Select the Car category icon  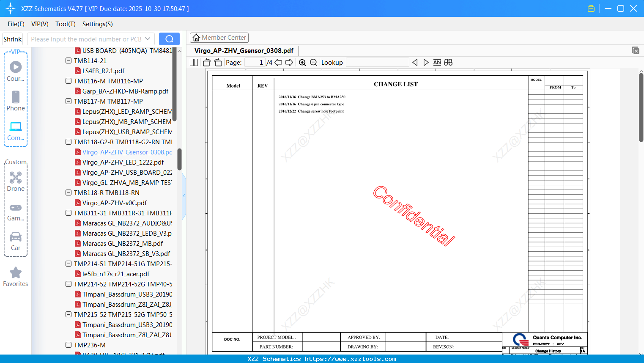(x=16, y=241)
